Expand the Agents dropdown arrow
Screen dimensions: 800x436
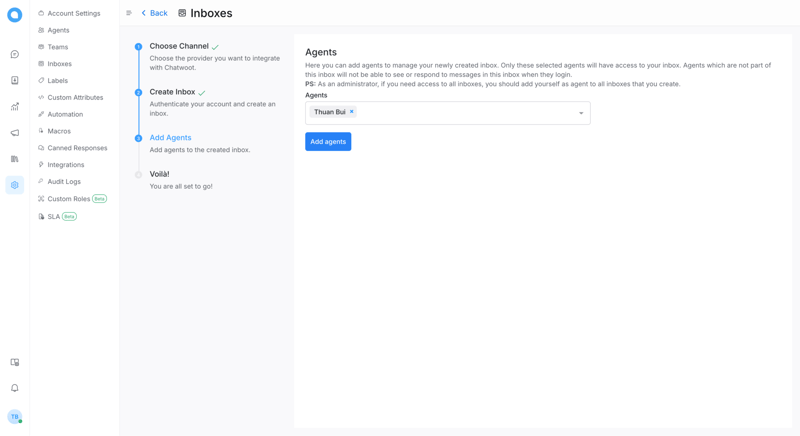pos(581,113)
